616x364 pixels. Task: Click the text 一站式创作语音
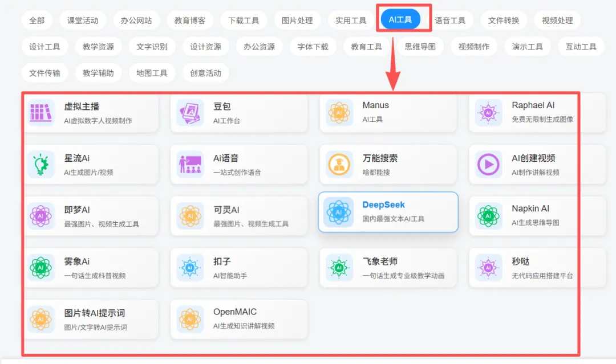(x=237, y=172)
